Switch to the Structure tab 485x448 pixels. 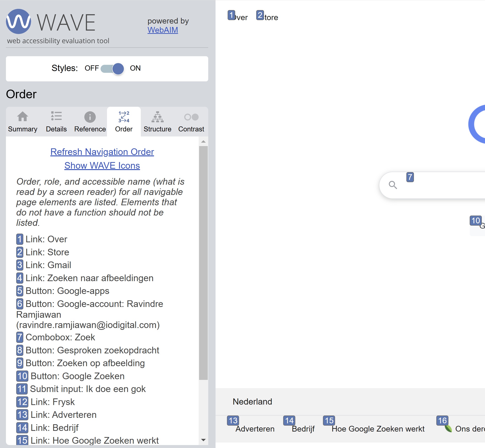[157, 122]
